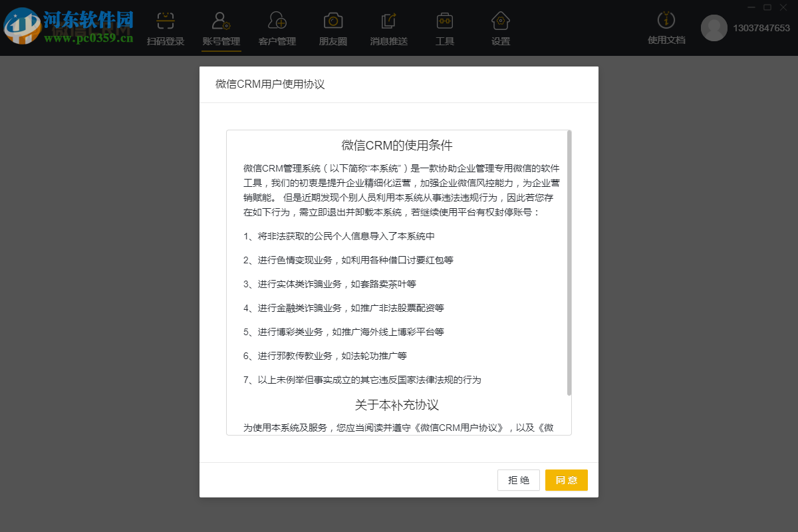Open the 设置 settings icon
The image size is (798, 532).
(x=500, y=28)
